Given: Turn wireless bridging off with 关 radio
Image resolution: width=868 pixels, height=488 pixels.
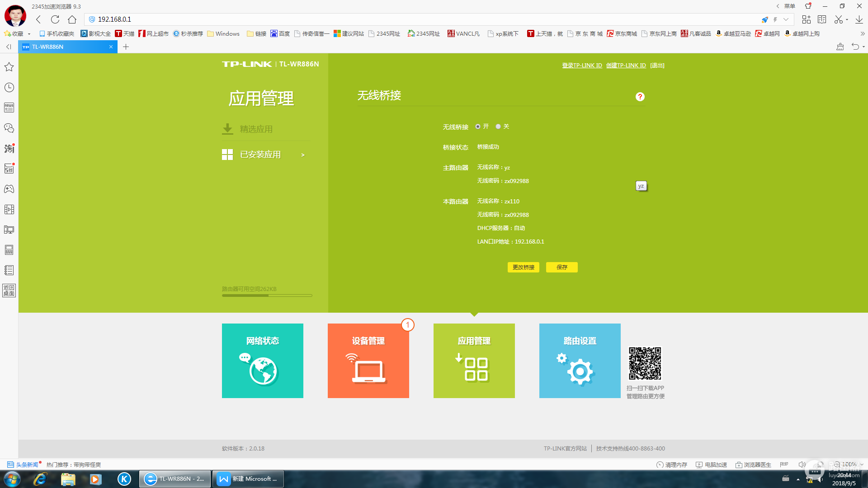Looking at the screenshot, I should pyautogui.click(x=498, y=127).
